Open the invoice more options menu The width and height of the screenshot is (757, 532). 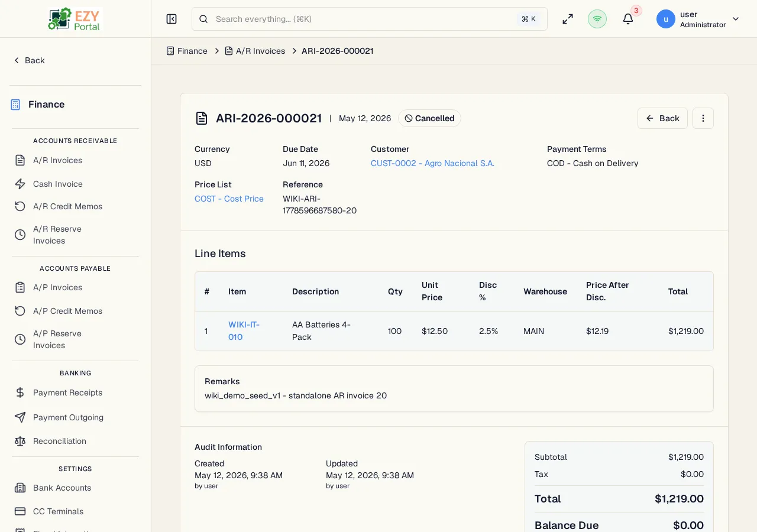[x=703, y=118]
